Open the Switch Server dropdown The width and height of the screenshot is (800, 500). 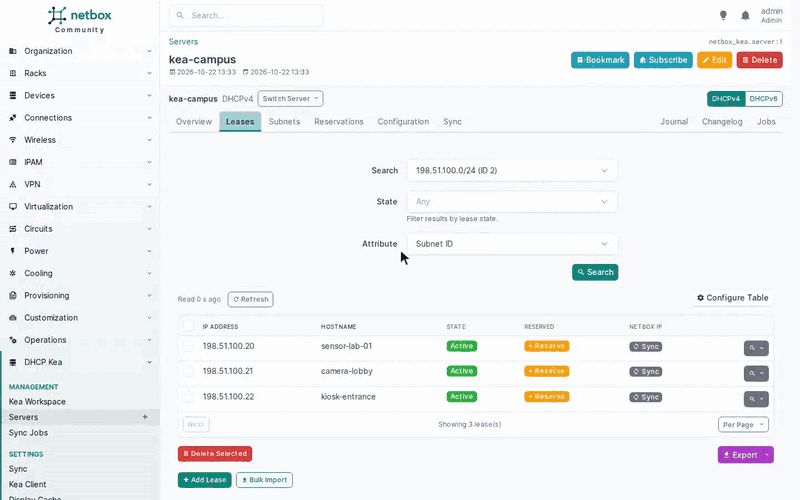(x=290, y=98)
